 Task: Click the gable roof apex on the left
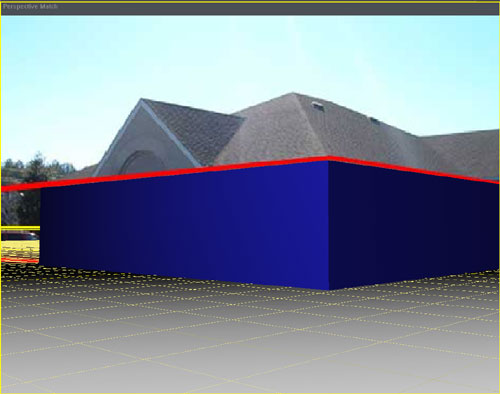141,99
